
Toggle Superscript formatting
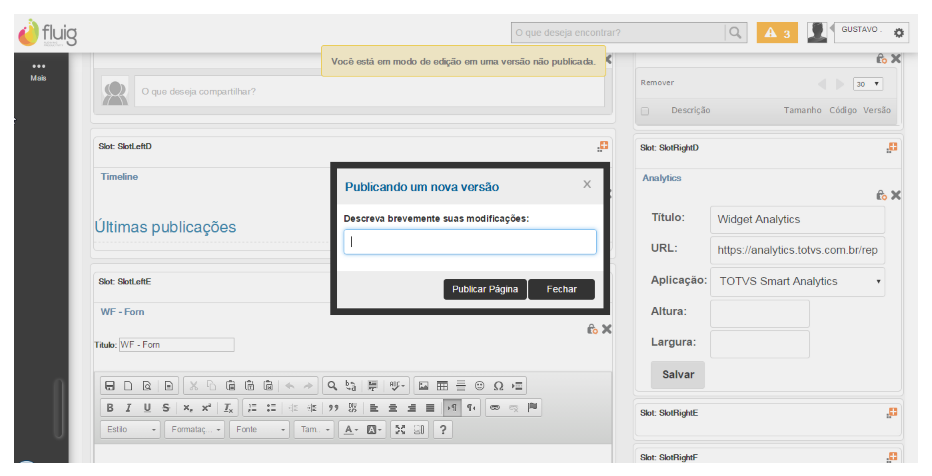(x=206, y=408)
